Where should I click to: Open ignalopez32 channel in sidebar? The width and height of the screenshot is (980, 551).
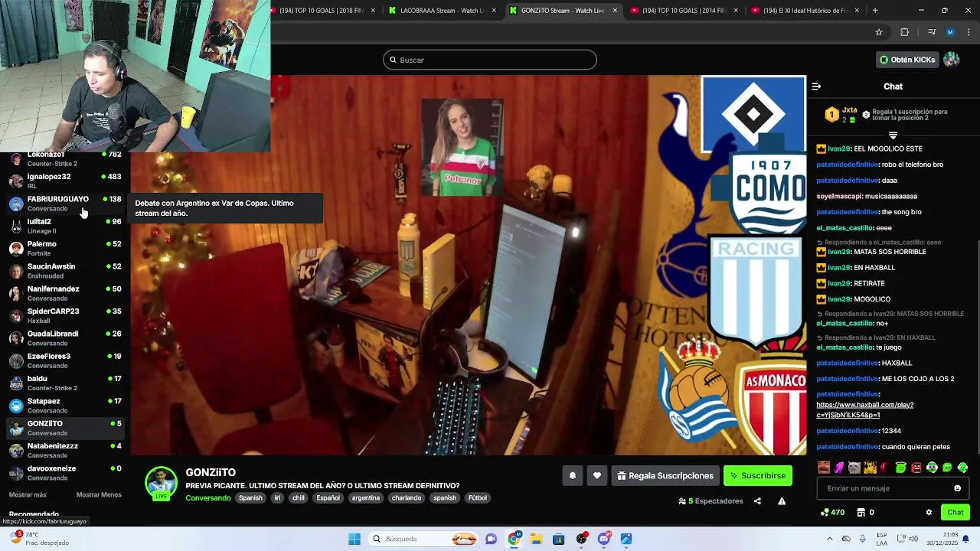[x=65, y=181]
